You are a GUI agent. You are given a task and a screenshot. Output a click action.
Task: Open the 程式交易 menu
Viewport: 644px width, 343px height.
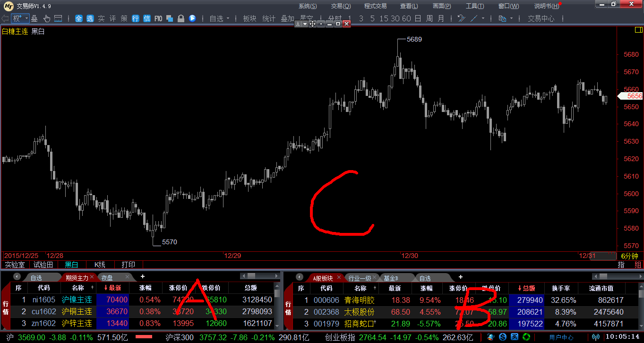tap(375, 6)
